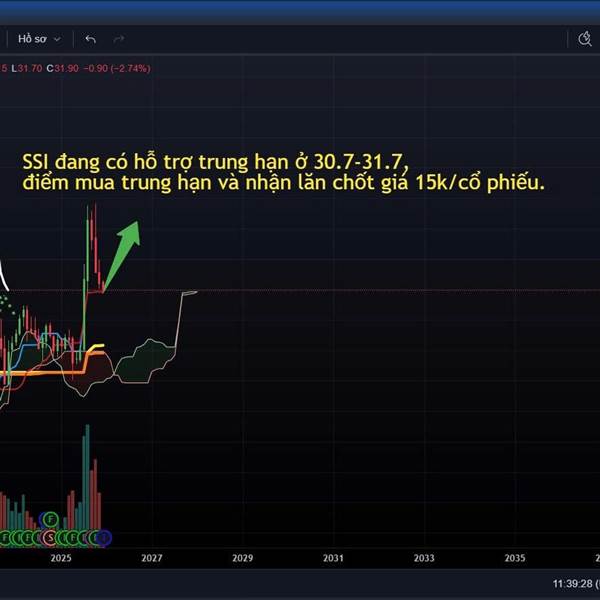Click the change value −0.90 (−2.74%)
This screenshot has height=600, width=600.
[117, 68]
